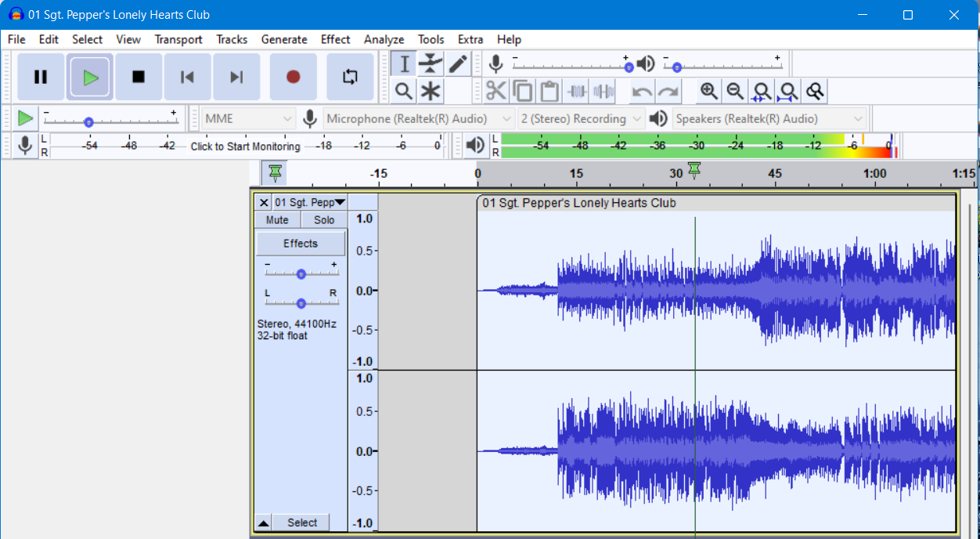980x539 pixels.
Task: Open the MME audio host dropdown
Action: click(x=247, y=118)
